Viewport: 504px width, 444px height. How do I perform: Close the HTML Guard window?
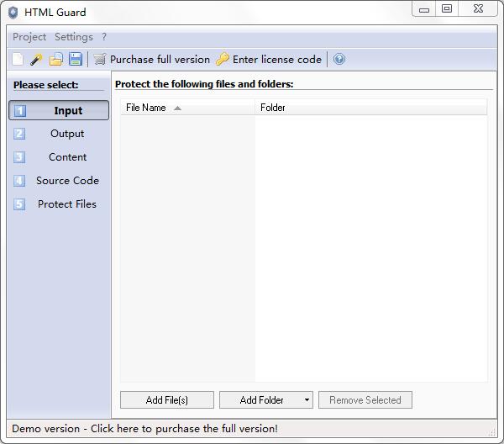(x=478, y=9)
